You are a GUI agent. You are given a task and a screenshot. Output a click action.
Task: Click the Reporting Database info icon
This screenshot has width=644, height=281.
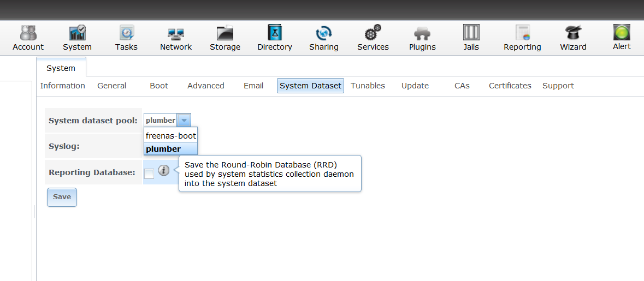tap(164, 170)
